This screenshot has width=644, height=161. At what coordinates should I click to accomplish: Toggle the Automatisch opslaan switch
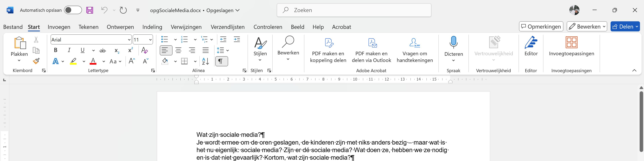tap(73, 10)
